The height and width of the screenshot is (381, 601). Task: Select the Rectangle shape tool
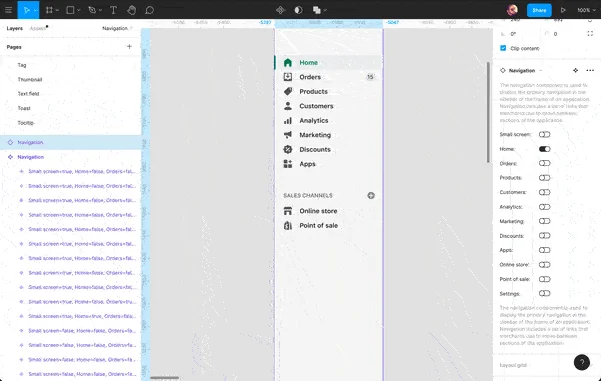[x=70, y=10]
